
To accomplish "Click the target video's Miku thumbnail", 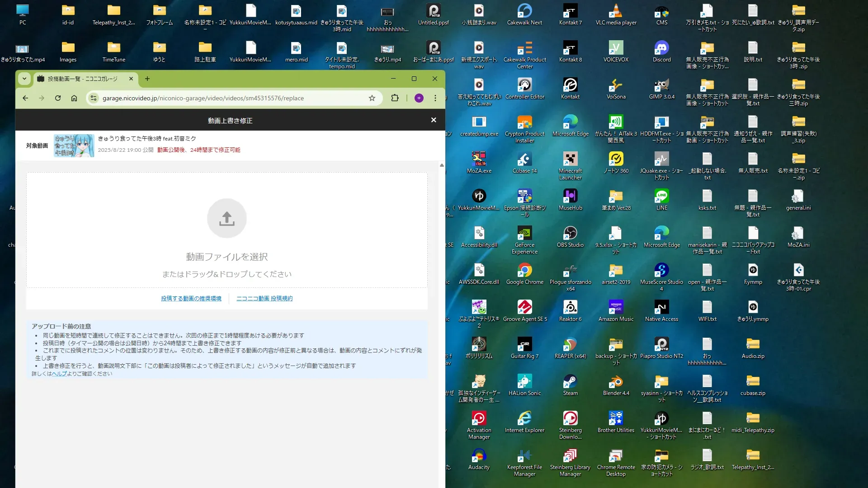I will (x=74, y=145).
